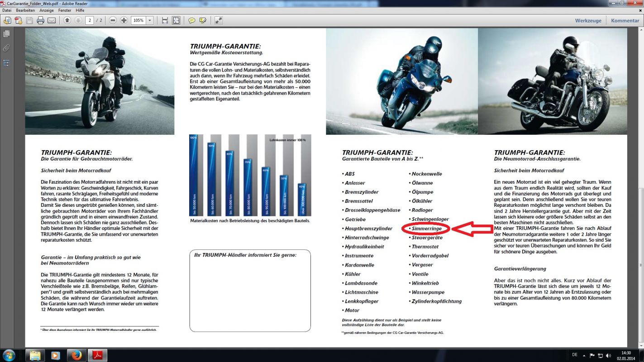Click the 40% blue chart bar

(302, 200)
